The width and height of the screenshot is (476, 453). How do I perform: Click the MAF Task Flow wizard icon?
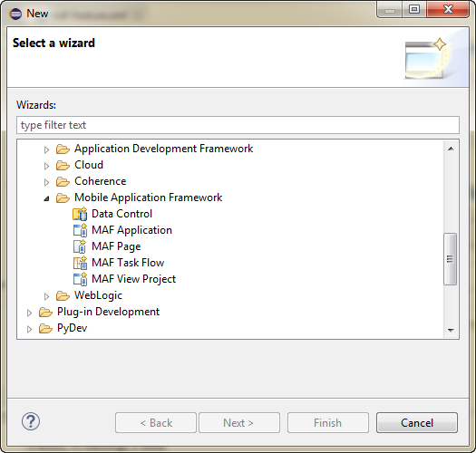(x=80, y=263)
